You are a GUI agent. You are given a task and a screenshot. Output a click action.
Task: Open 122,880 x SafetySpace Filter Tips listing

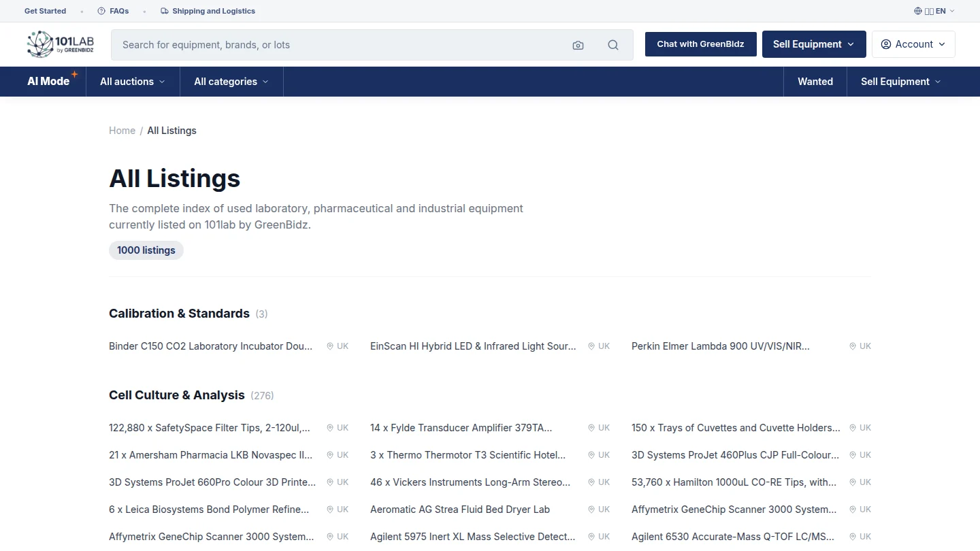tap(210, 428)
